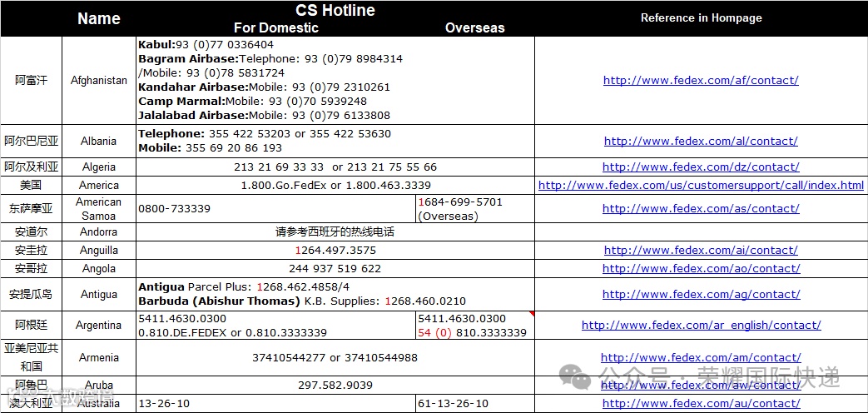Click the 阿根廷 Chinese name cell

[31, 325]
